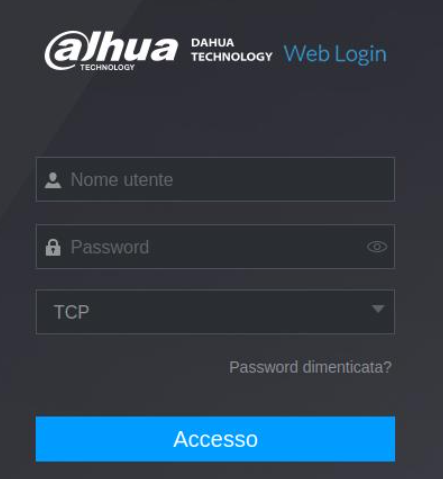This screenshot has width=443, height=479.
Task: Click the word dimenticata? in recovery link
Action: 347,367
